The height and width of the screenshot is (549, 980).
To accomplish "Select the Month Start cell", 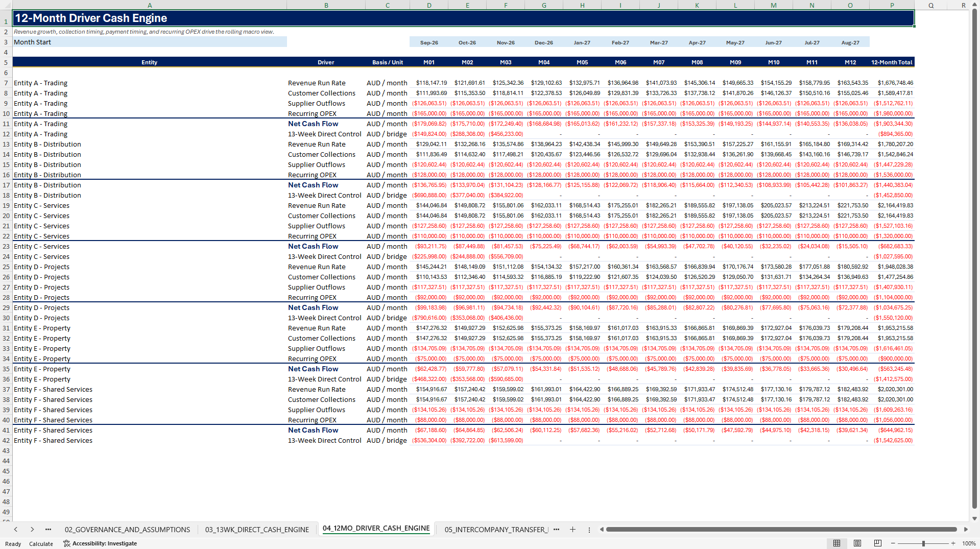I will (150, 42).
